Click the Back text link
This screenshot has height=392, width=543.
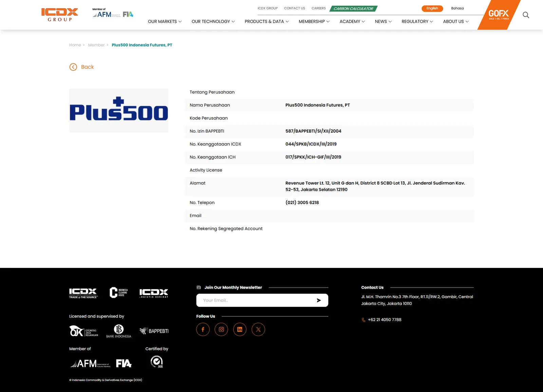coord(87,67)
